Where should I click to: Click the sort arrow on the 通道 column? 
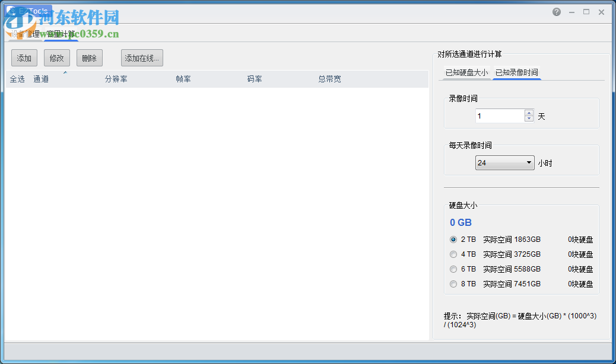[x=65, y=72]
